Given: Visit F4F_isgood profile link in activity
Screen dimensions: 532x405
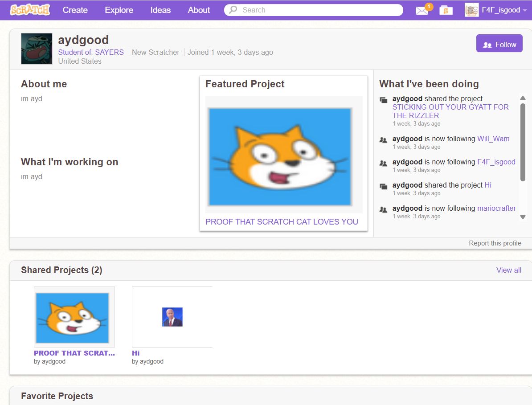Looking at the screenshot, I should coord(496,162).
